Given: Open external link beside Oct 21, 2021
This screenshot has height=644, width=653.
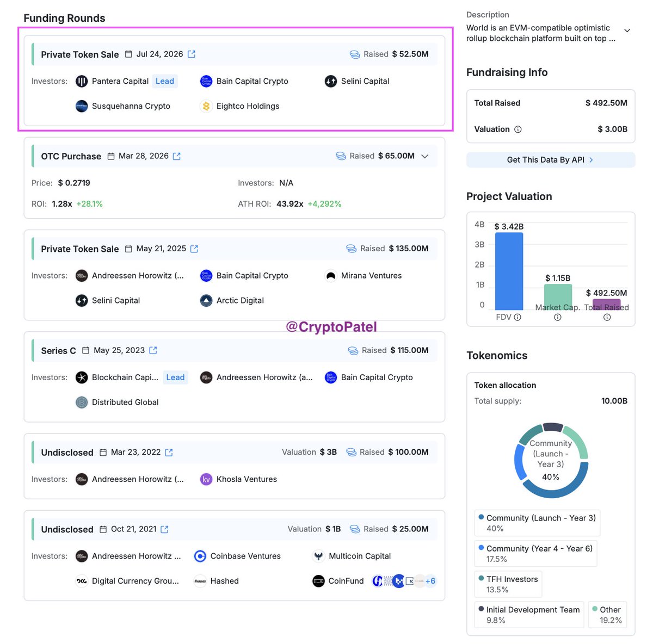Looking at the screenshot, I should coord(164,529).
